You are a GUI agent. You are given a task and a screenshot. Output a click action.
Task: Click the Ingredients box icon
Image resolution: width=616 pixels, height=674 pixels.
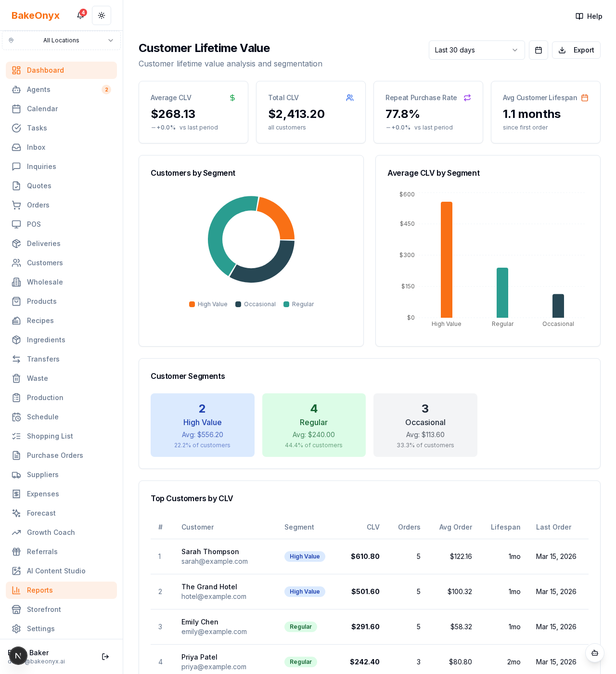tap(16, 340)
